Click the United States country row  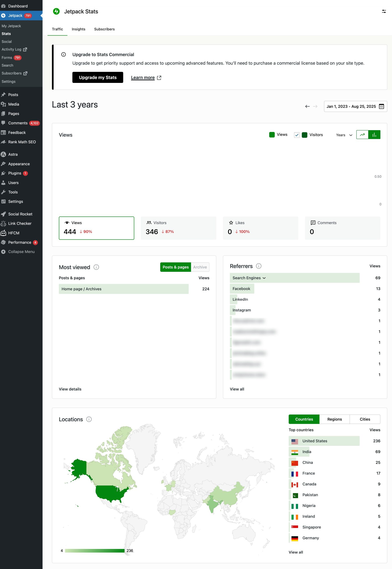point(334,441)
